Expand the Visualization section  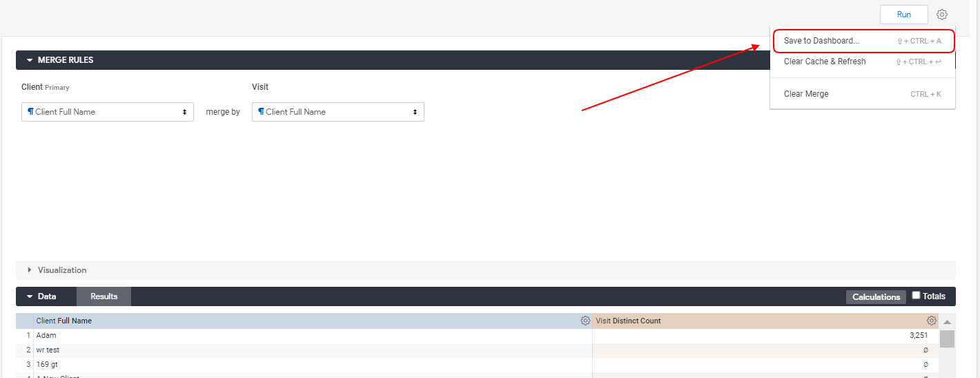pos(30,270)
